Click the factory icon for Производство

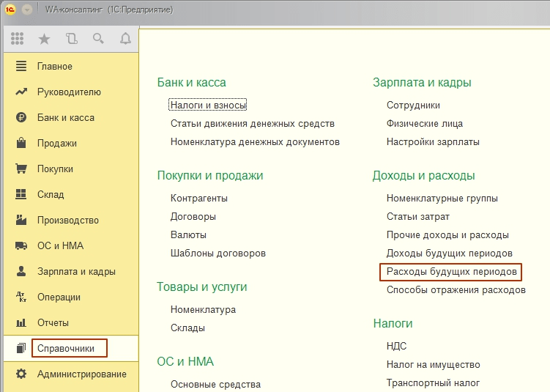(21, 220)
